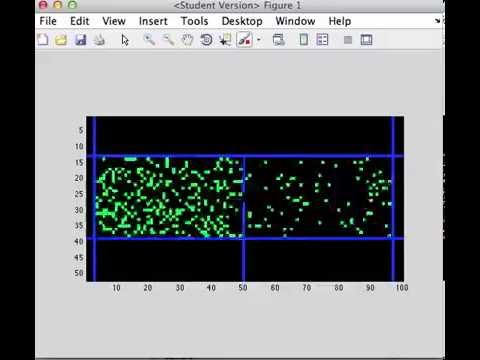Image resolution: width=480 pixels, height=360 pixels.
Task: Click the dock figure arrow at menu bar end
Action: tap(438, 21)
